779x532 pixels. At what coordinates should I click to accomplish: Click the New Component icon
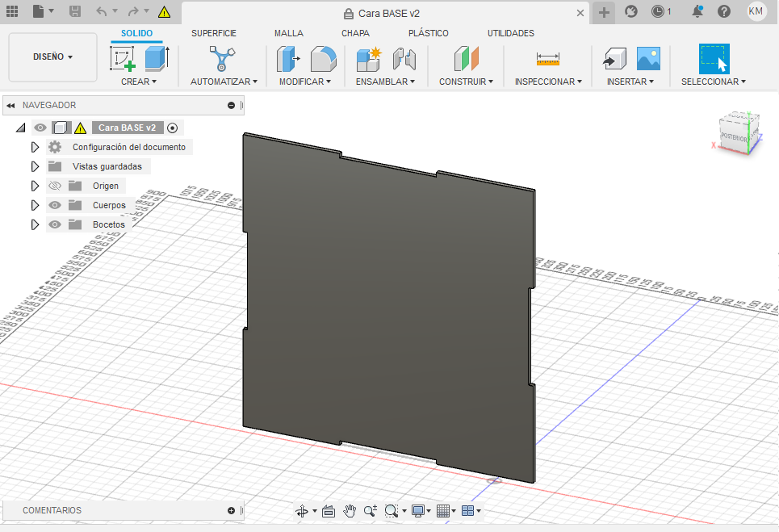coord(369,59)
